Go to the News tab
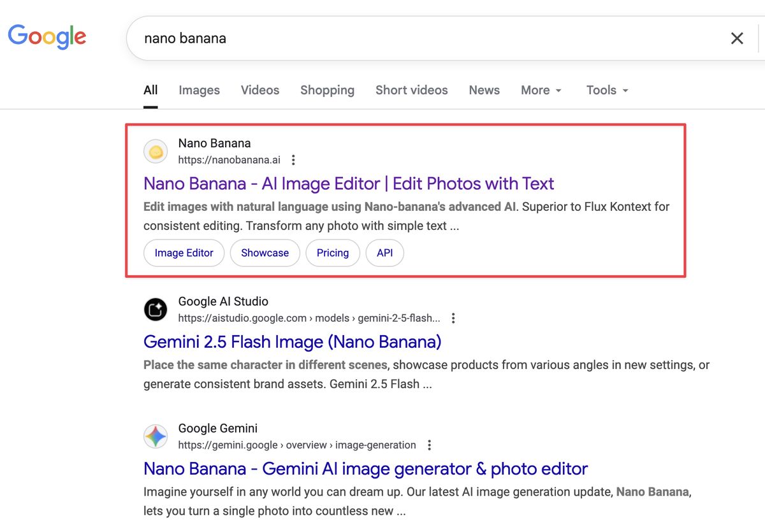Image resolution: width=765 pixels, height=532 pixels. point(484,90)
